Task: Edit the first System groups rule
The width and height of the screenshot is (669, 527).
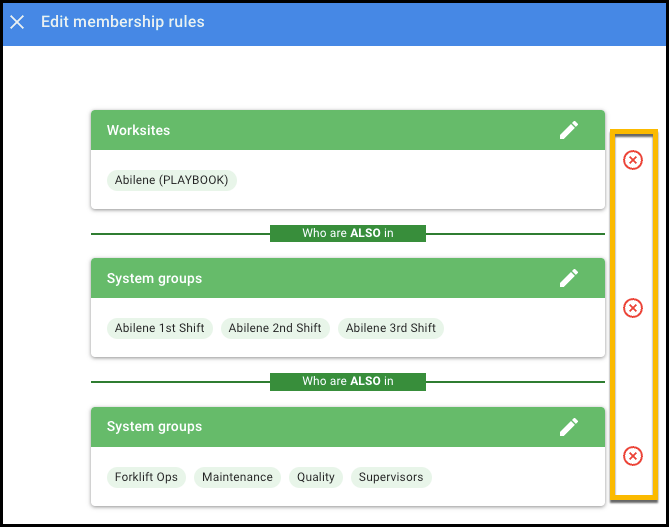Action: click(x=569, y=278)
